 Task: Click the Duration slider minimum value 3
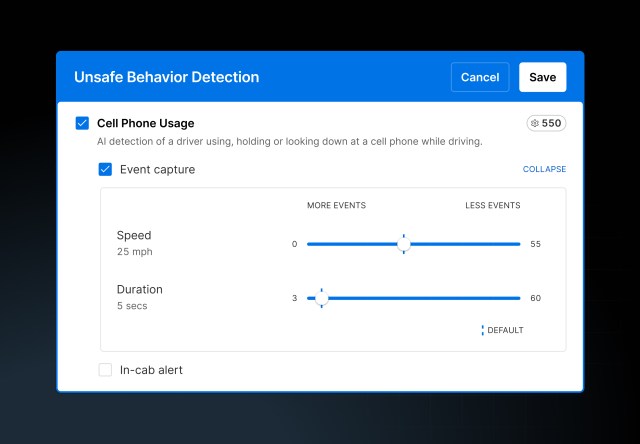(x=294, y=298)
